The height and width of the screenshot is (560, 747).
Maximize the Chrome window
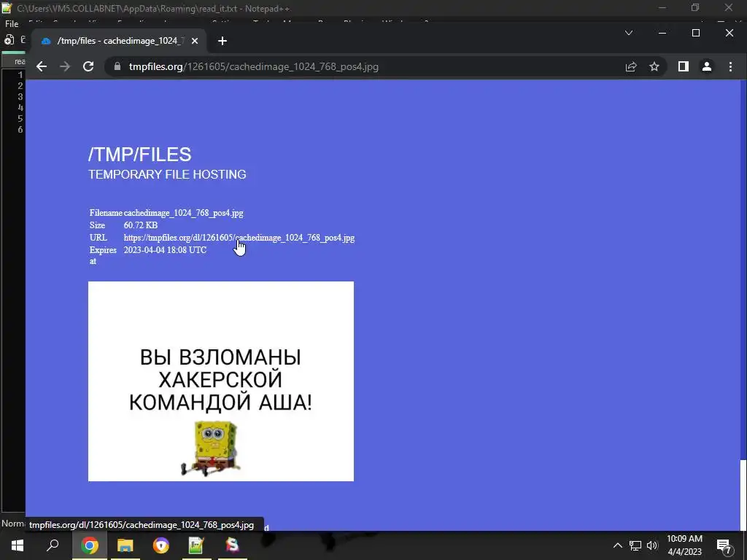[x=696, y=33]
